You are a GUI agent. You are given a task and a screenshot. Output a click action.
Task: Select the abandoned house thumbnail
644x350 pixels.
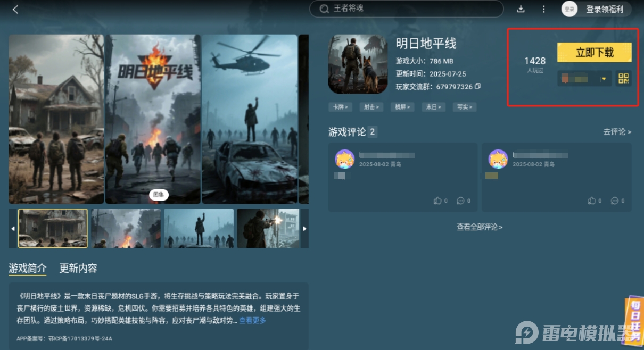[x=53, y=228]
